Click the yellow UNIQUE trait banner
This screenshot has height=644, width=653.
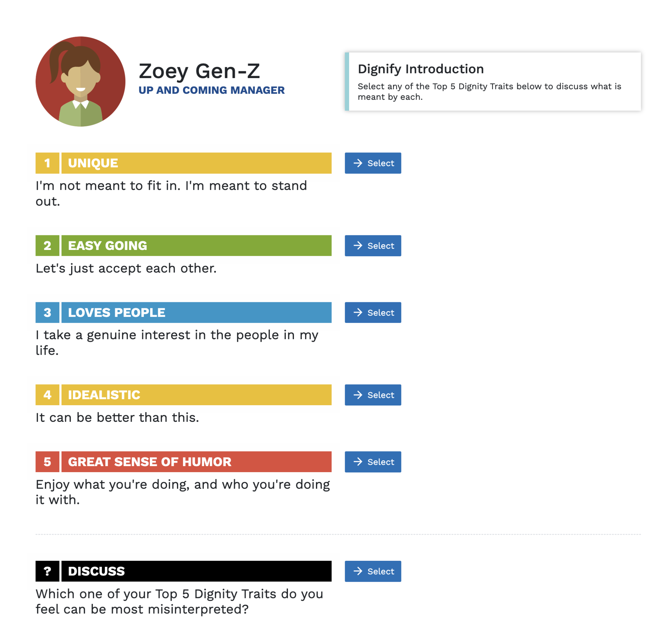[x=196, y=163]
